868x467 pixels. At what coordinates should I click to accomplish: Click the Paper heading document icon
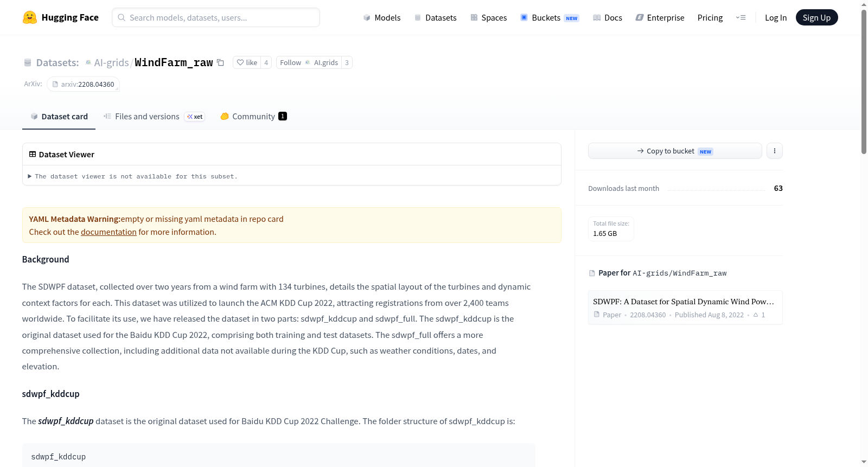click(x=592, y=273)
